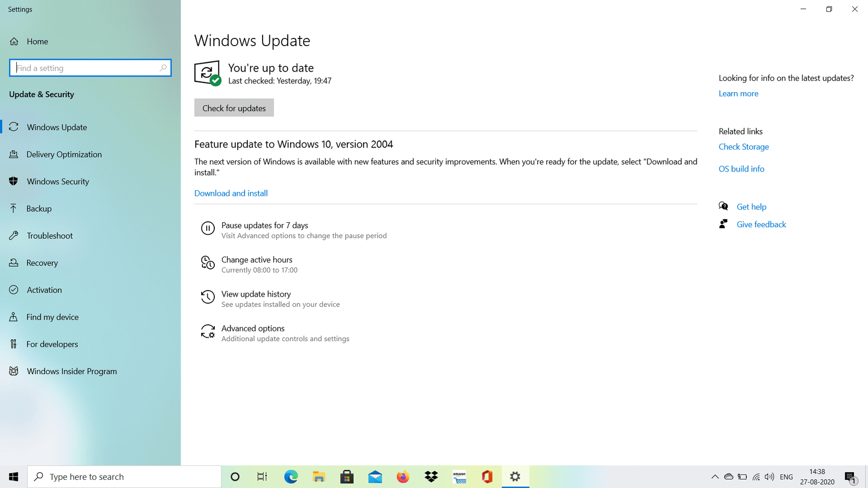Open Task View on the taskbar
The image size is (868, 488).
[x=263, y=477]
